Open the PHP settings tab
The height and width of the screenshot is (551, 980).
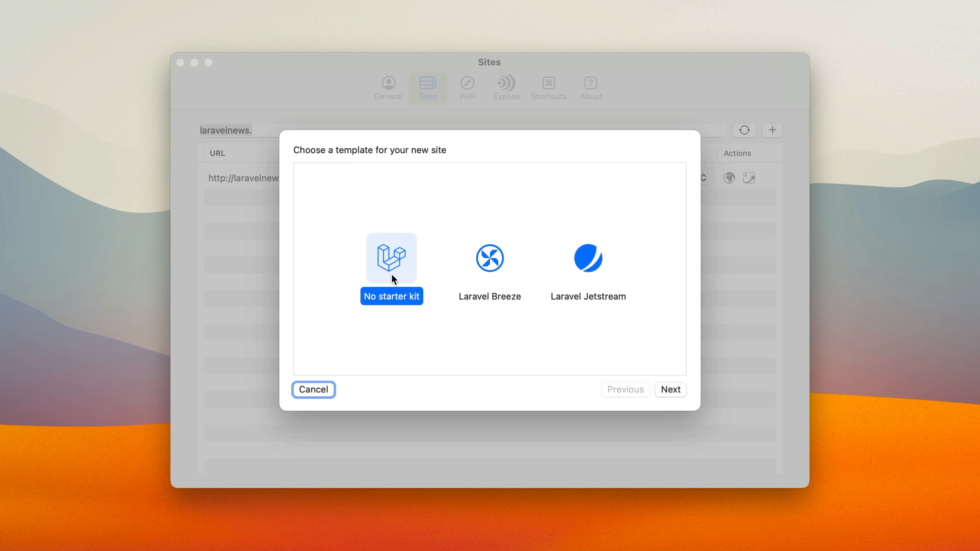467,88
